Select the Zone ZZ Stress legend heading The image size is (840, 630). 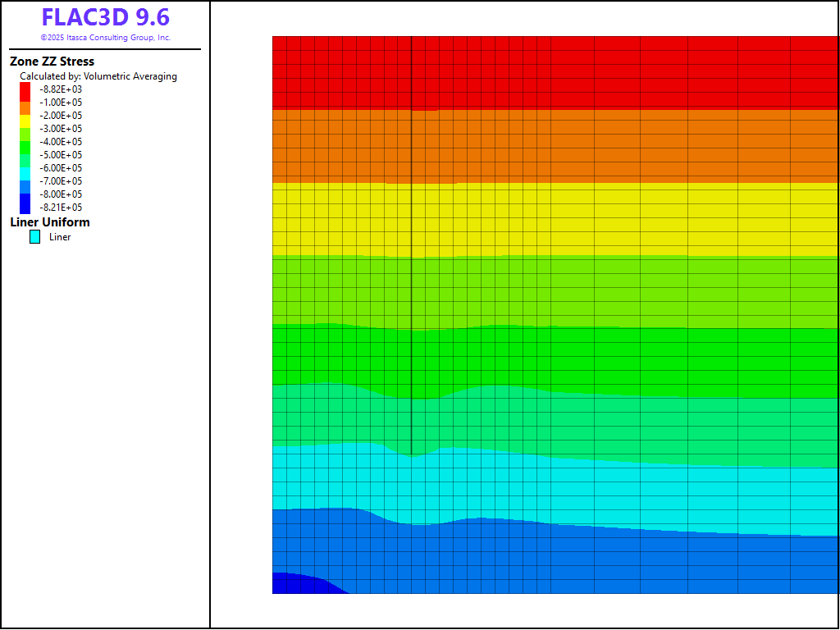click(52, 62)
